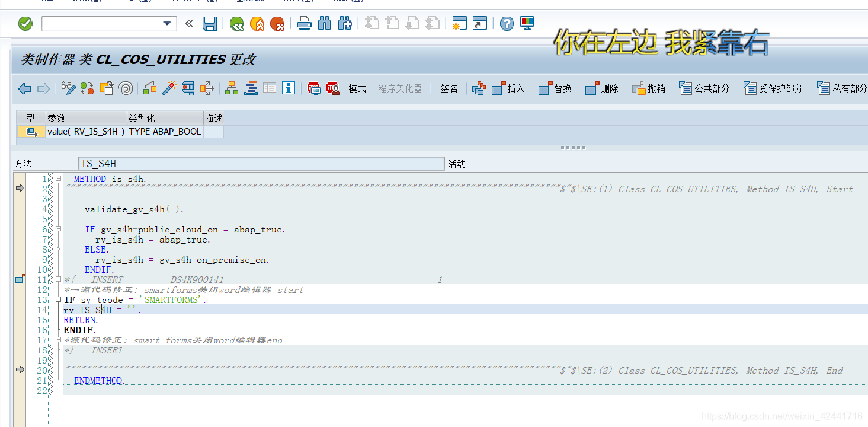The image size is (868, 427).
Task: Click the 签名 Signature button
Action: click(449, 89)
